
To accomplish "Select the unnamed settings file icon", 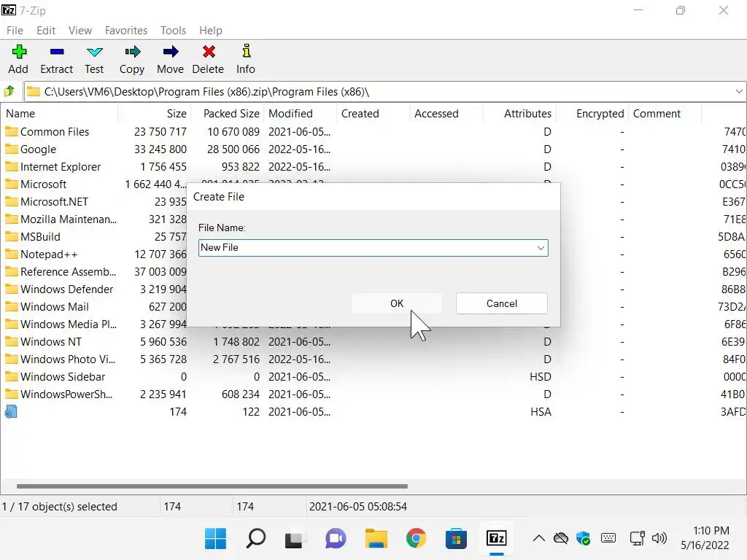I will [11, 411].
